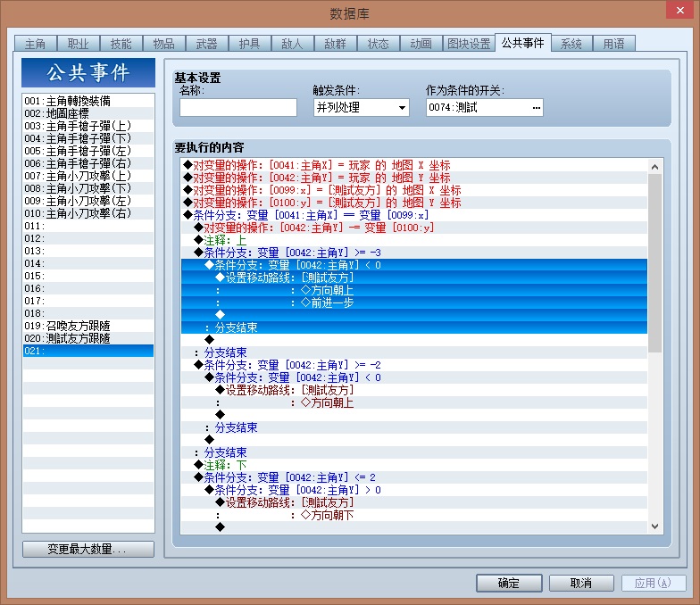
Task: Select the 注释: 上 comment line
Action: pos(414,240)
